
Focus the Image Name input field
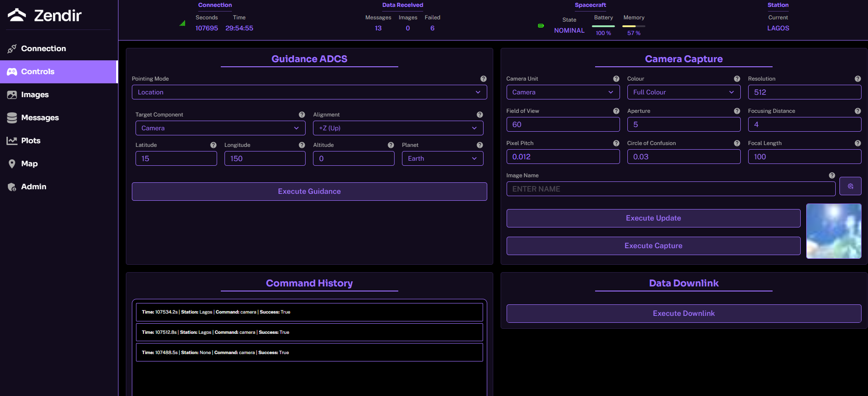[670, 189]
